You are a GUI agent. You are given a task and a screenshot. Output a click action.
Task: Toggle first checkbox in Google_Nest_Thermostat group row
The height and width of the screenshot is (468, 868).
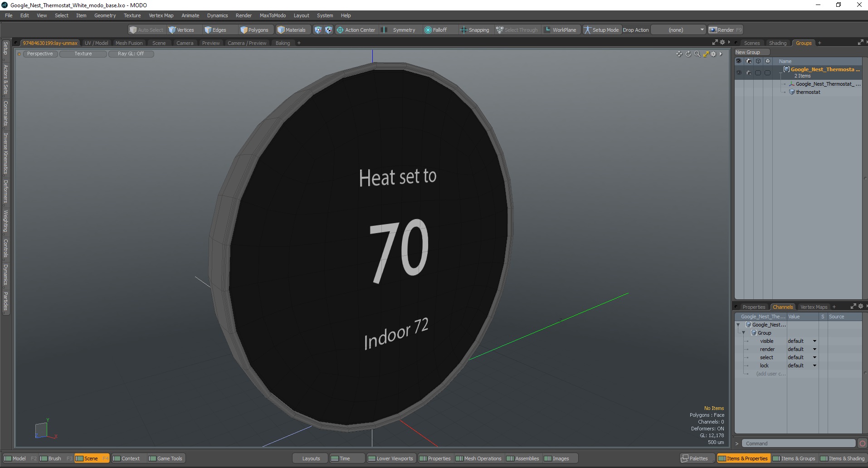tap(758, 73)
